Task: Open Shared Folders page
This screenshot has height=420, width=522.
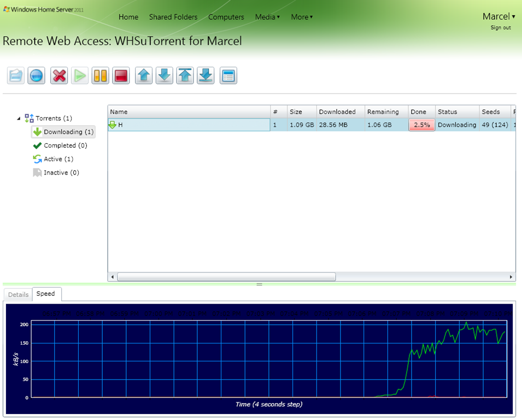Action: point(173,17)
